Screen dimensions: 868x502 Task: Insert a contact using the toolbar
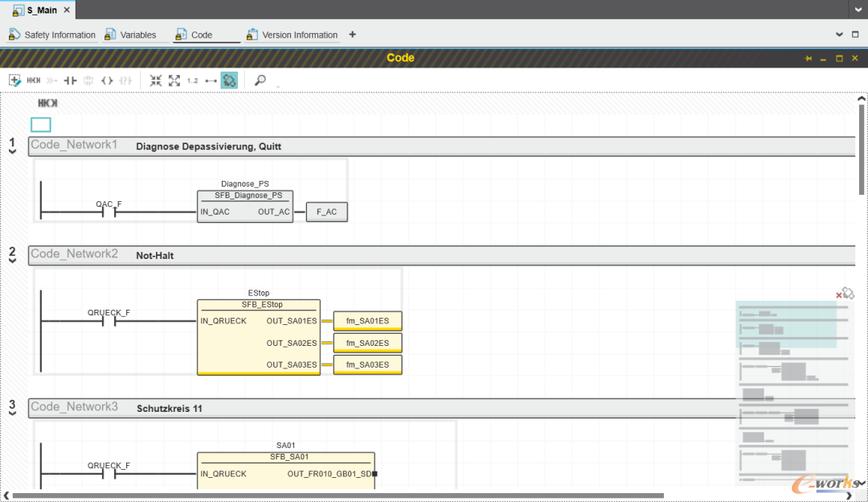tap(70, 80)
